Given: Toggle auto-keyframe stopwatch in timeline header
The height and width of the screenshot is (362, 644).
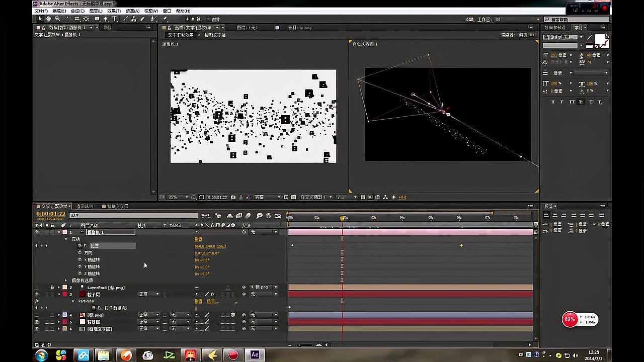Looking at the screenshot, I should pyautogui.click(x=268, y=215).
